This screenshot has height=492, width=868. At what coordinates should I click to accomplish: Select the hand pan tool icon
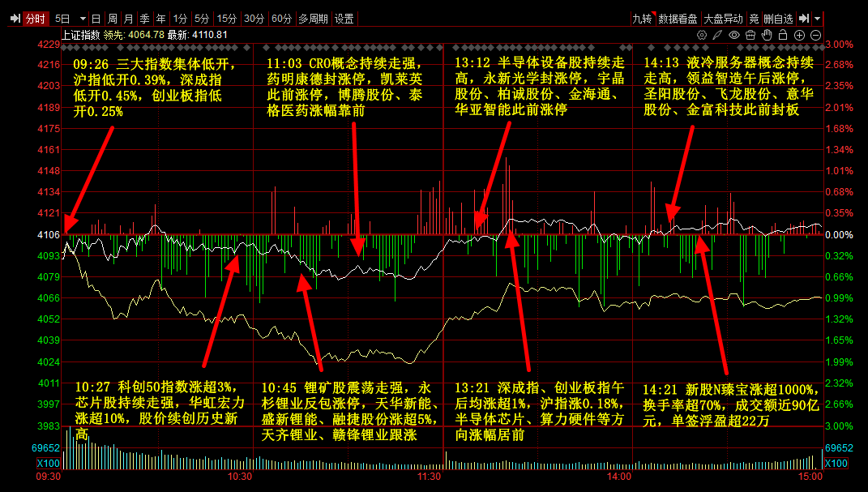pos(767,35)
